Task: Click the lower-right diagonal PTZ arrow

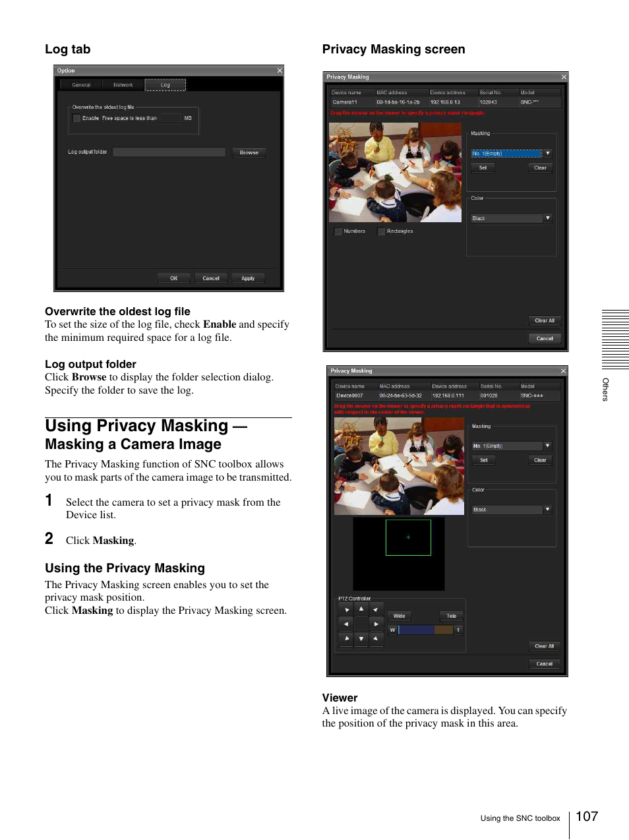Action: point(375,638)
